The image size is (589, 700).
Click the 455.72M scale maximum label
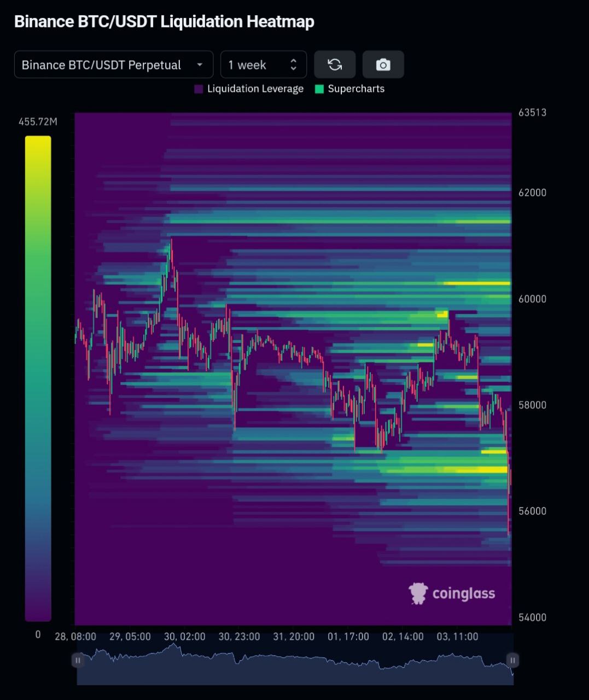[x=38, y=121]
